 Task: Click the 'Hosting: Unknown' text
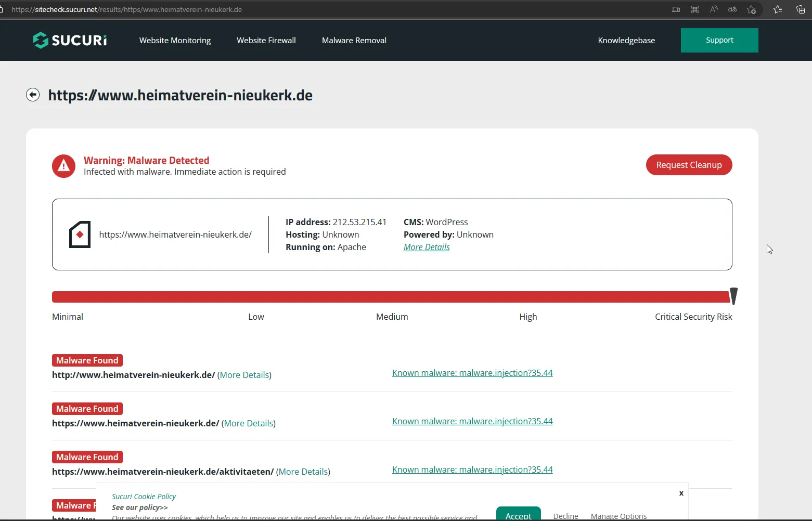tap(322, 235)
